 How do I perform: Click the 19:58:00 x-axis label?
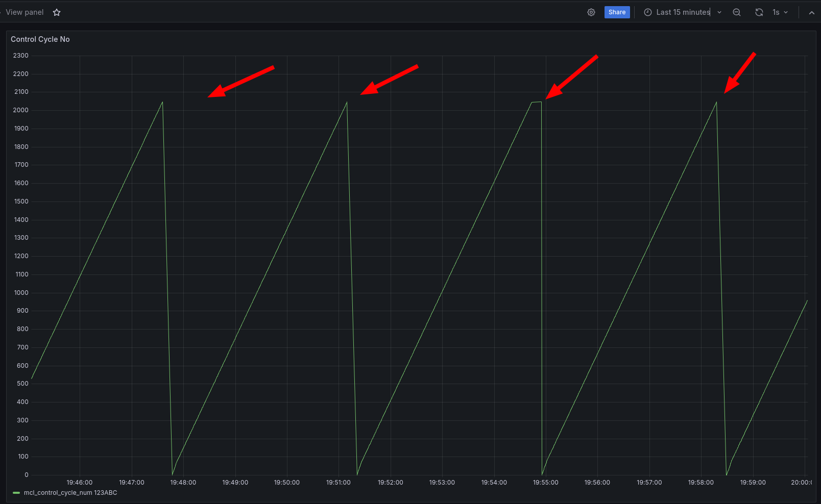pyautogui.click(x=701, y=483)
